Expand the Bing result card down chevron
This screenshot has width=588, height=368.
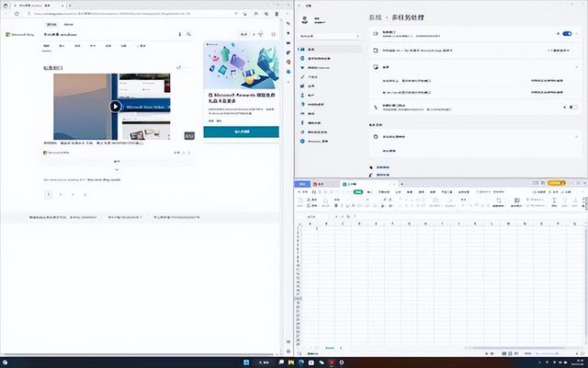pyautogui.click(x=117, y=169)
